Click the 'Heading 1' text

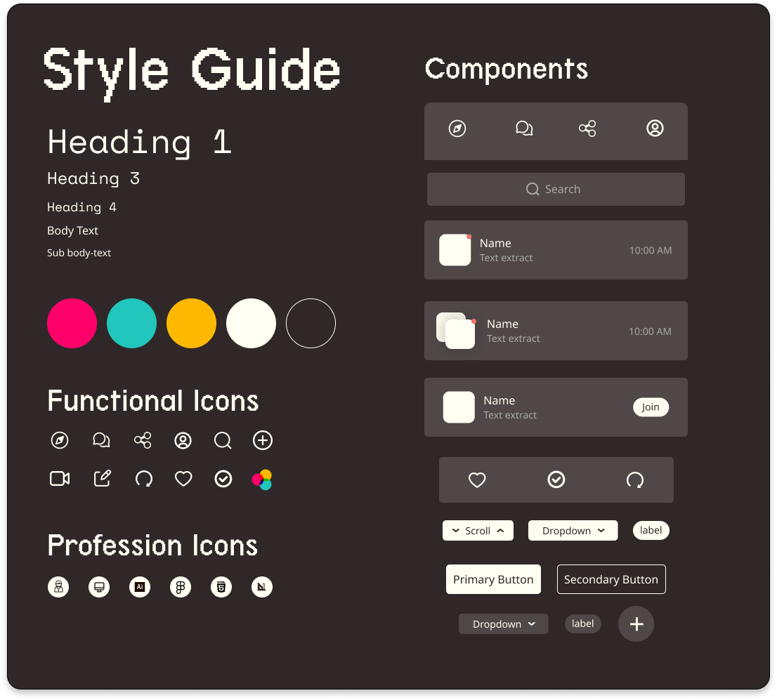(140, 143)
